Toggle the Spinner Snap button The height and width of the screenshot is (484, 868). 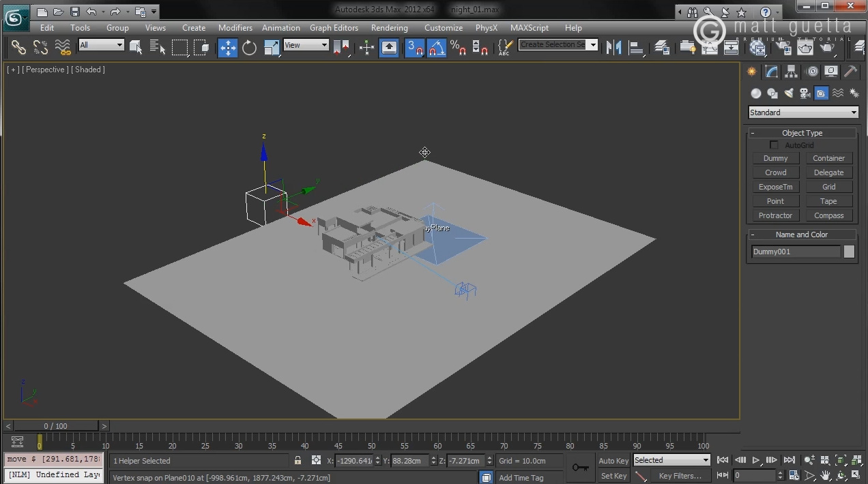point(480,47)
